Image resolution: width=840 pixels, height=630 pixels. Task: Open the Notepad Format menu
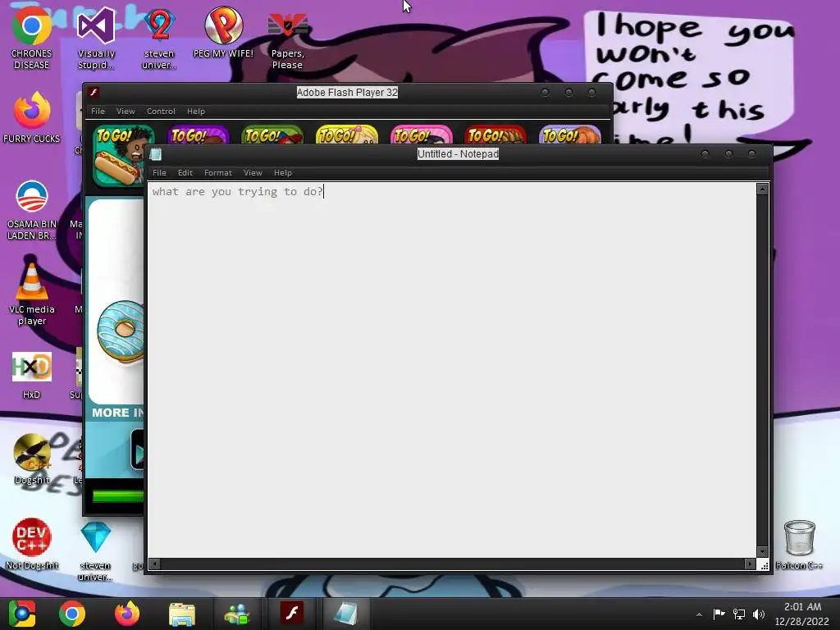(218, 172)
